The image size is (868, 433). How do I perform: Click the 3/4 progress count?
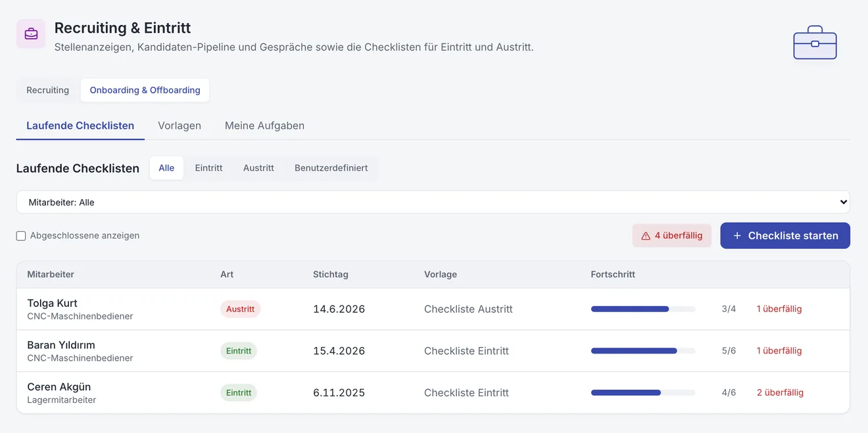click(x=729, y=309)
